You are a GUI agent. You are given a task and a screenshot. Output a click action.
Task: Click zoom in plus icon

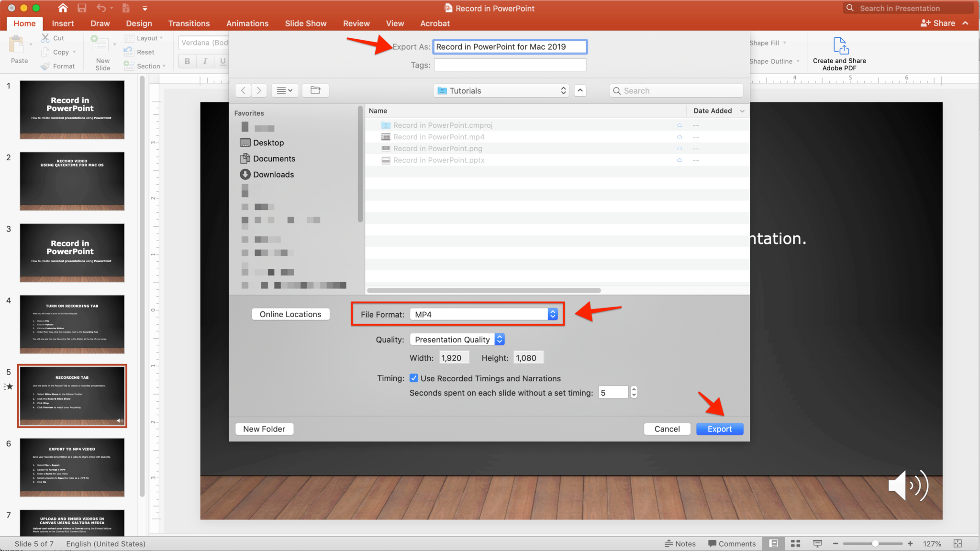910,544
